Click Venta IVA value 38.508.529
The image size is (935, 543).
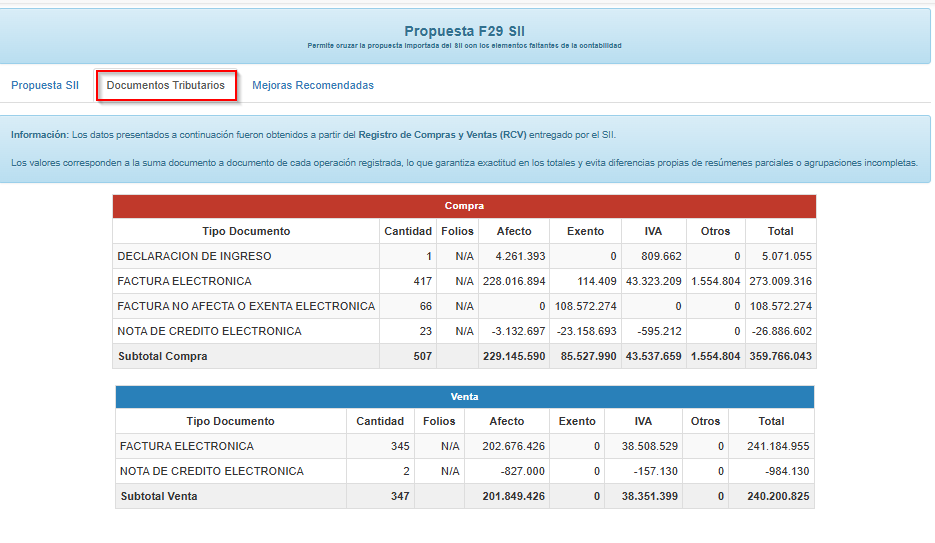(649, 446)
